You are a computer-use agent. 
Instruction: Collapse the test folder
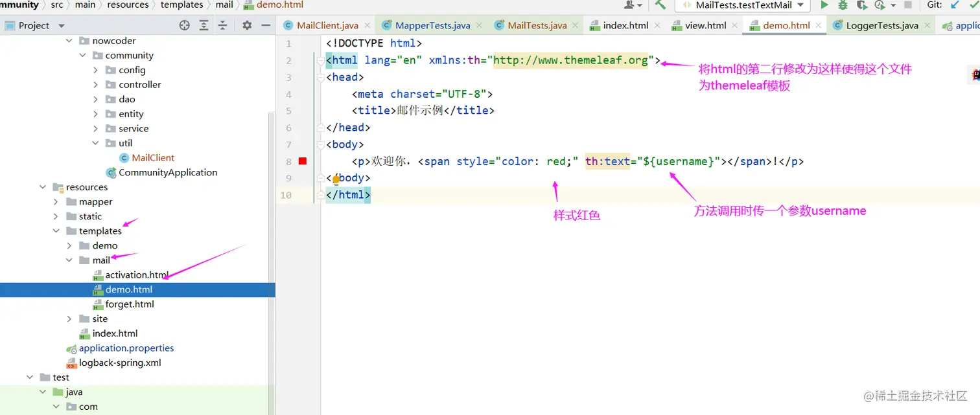[30, 377]
